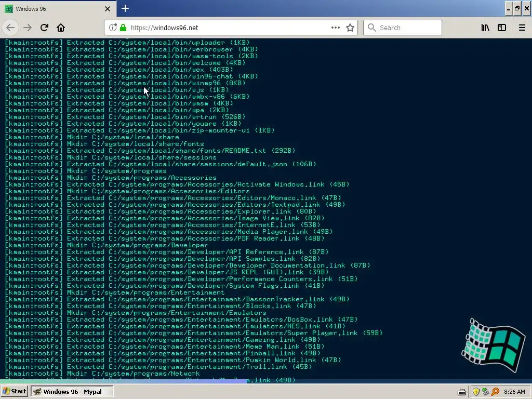
Task: Activate Windows 96 - Mypal taskbar button
Action: point(72,392)
